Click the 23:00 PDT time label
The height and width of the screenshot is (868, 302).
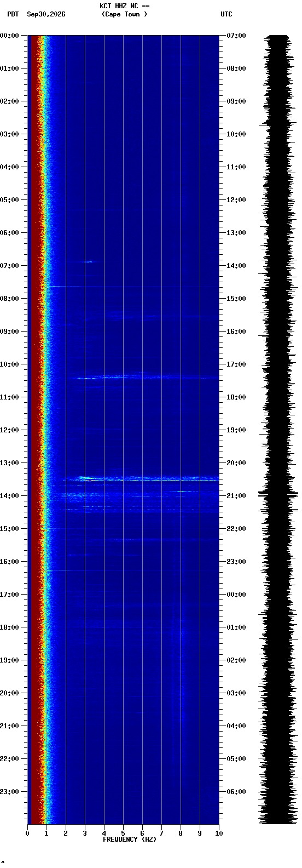(x=9, y=792)
